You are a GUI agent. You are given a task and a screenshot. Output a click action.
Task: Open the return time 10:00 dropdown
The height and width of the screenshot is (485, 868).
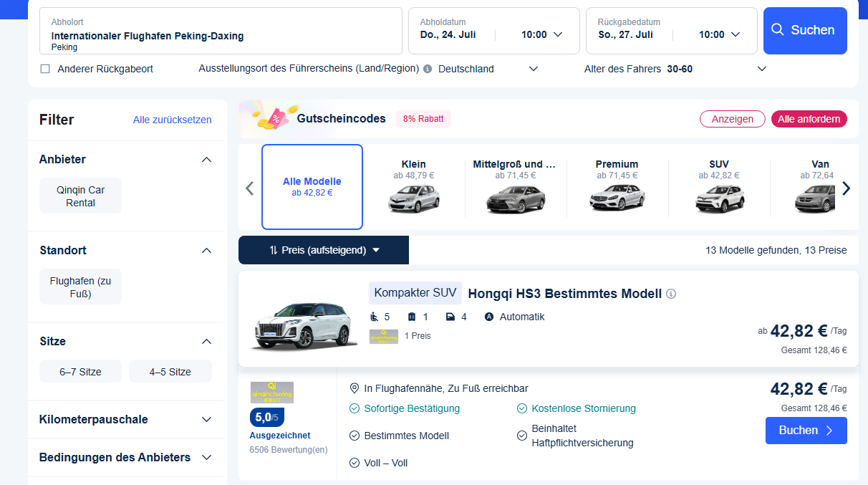720,34
